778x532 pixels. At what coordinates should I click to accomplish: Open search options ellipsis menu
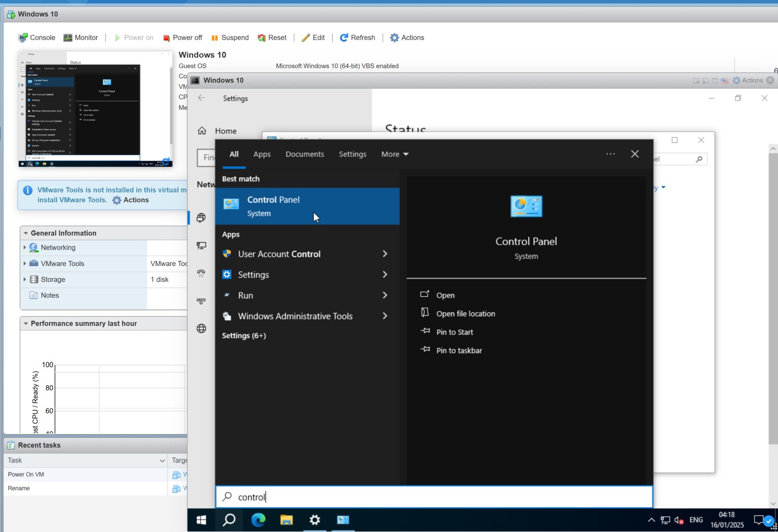(610, 154)
